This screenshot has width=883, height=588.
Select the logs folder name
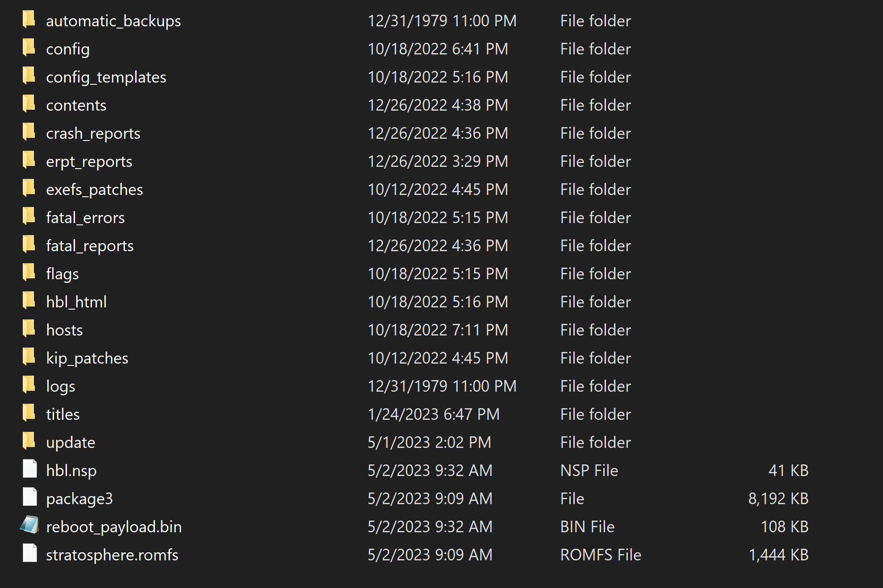[61, 386]
